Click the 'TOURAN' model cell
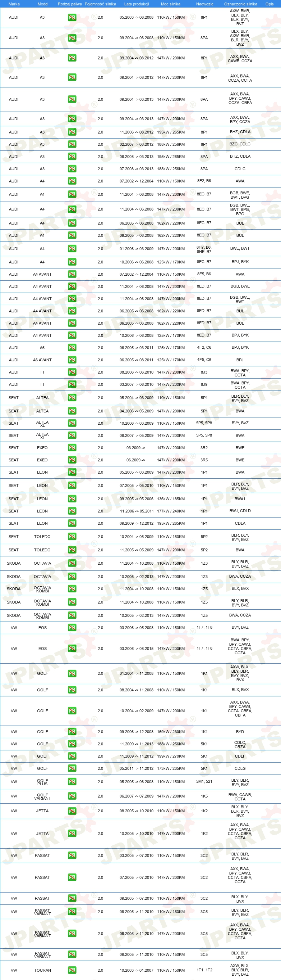The height and width of the screenshot is (980, 281). 42,970
